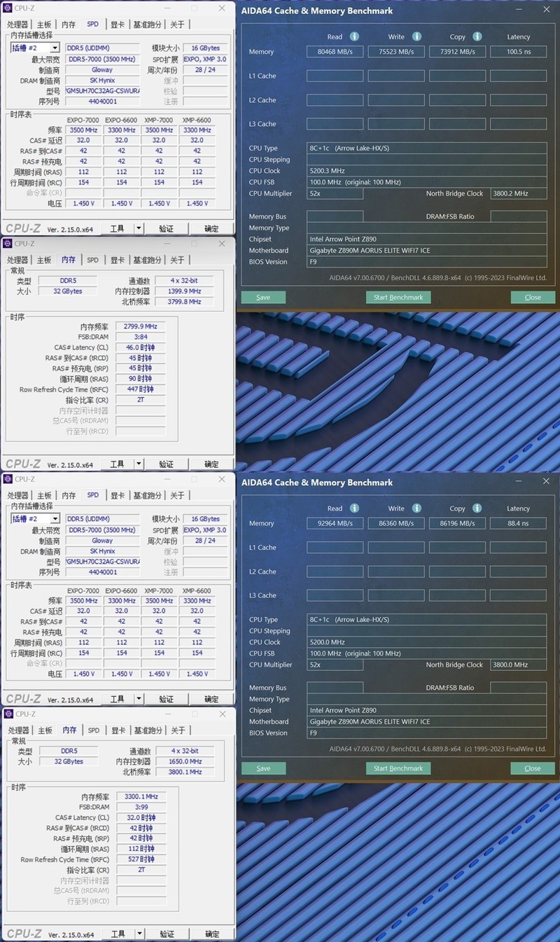Click Save in the lower AIDA64 window
Viewport: 560px width, 942px height.
tap(263, 768)
